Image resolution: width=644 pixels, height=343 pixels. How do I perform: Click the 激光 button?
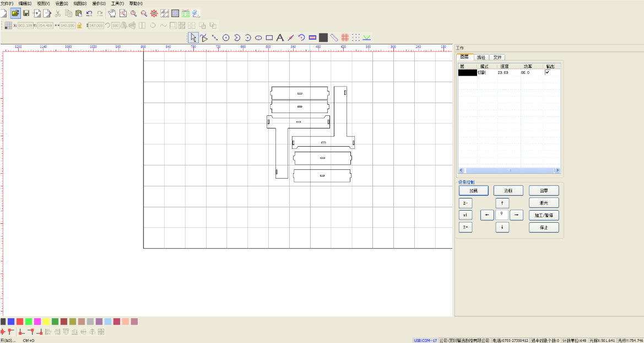pyautogui.click(x=544, y=202)
